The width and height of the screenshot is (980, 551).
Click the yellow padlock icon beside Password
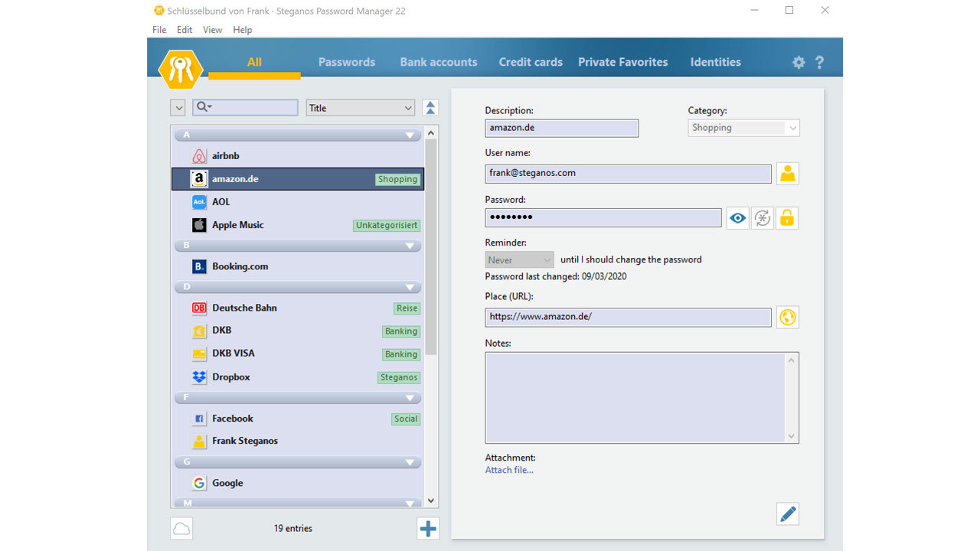coord(787,218)
